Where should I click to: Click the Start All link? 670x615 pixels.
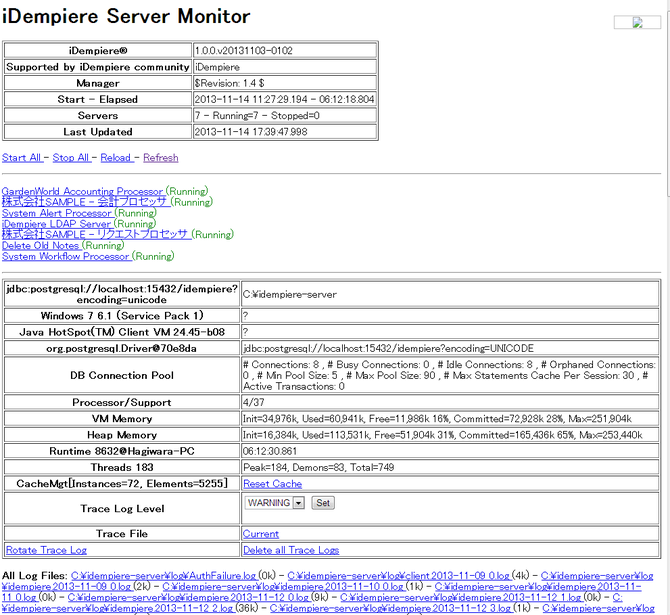coord(22,158)
